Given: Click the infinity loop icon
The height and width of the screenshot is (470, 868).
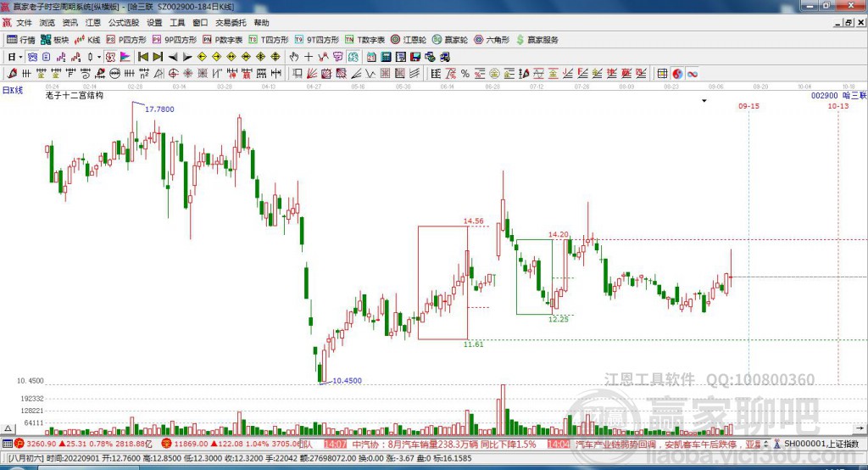Looking at the screenshot, I should pos(693,73).
